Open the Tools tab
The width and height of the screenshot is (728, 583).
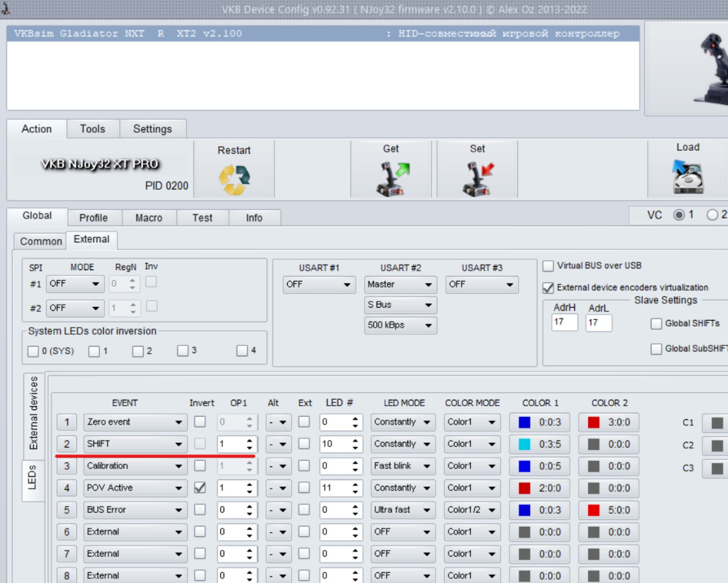click(93, 129)
